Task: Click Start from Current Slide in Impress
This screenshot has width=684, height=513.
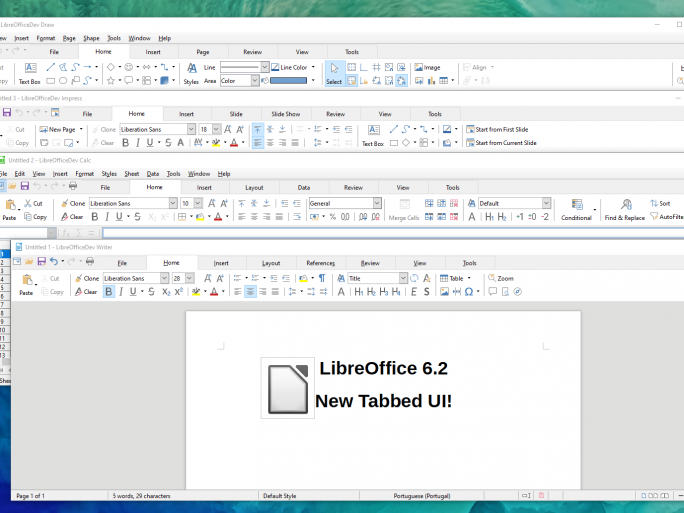Action: (501, 143)
